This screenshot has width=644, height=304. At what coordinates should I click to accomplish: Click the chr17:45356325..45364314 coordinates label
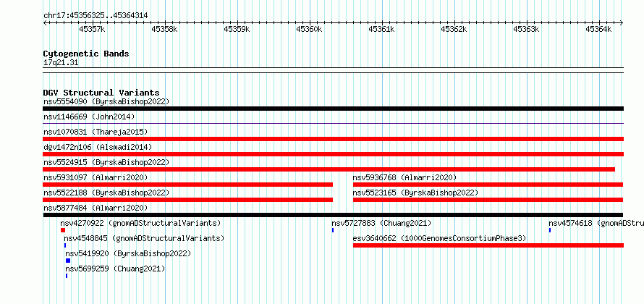96,16
